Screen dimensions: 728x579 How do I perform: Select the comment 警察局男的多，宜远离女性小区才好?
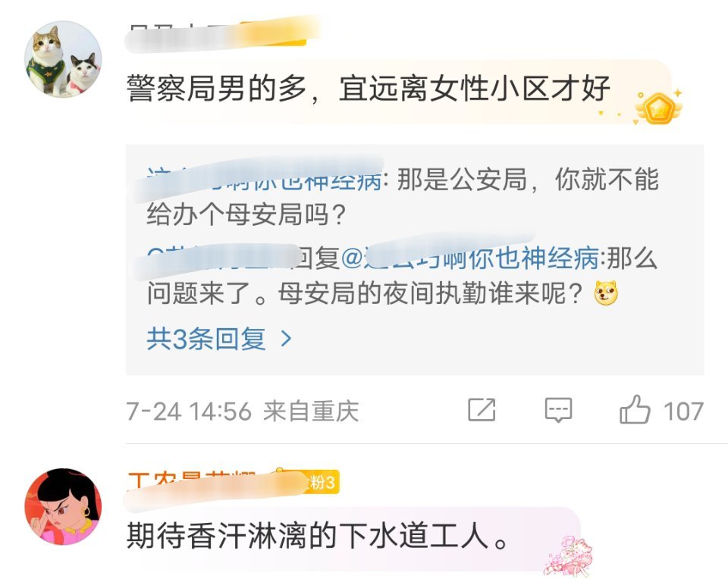click(x=369, y=89)
